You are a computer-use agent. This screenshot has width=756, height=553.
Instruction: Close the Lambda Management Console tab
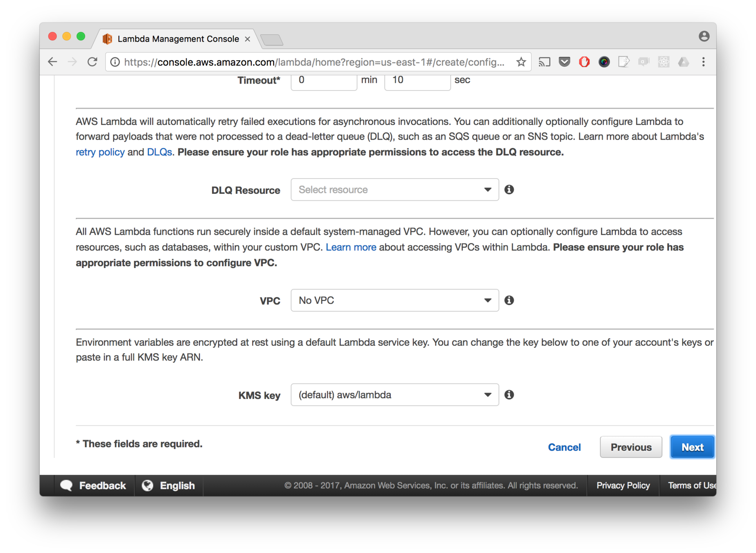point(247,39)
